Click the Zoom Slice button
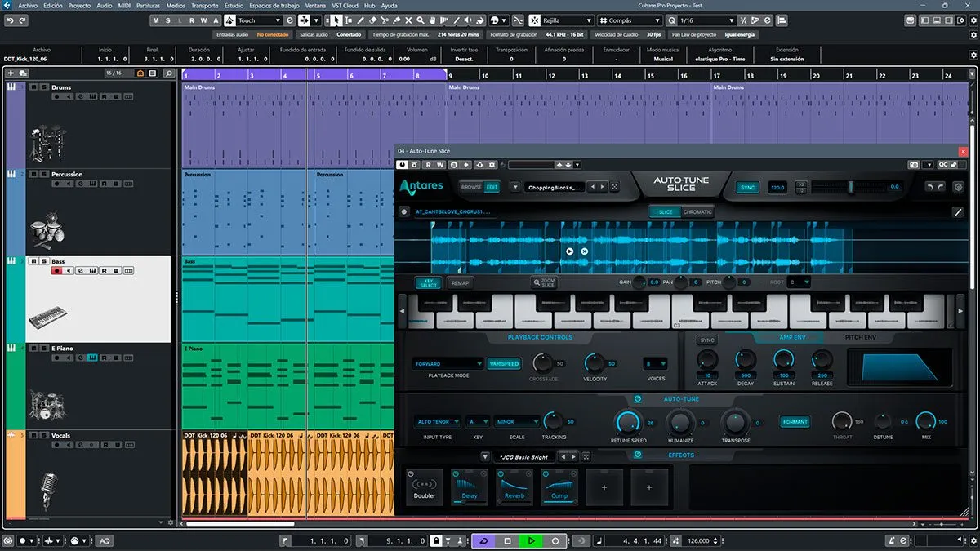Image resolution: width=980 pixels, height=551 pixels. [545, 282]
